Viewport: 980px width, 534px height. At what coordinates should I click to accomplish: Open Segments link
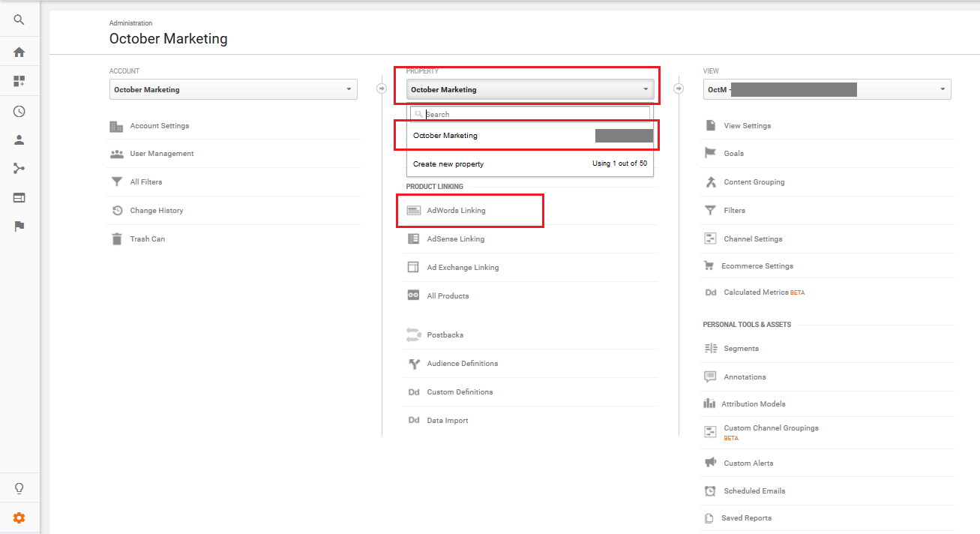(742, 349)
